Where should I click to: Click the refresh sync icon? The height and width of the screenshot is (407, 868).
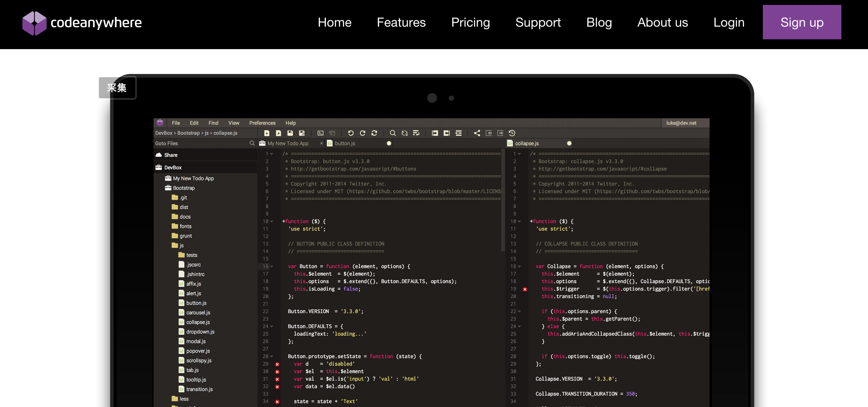coord(374,133)
